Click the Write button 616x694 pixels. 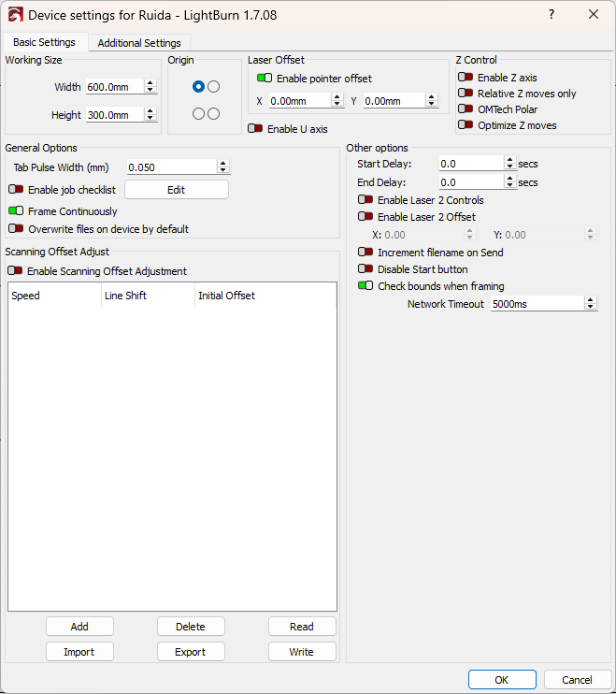pos(302,652)
